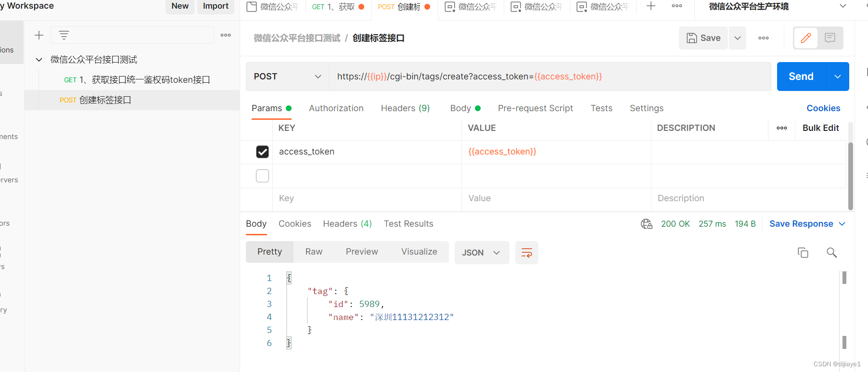Add a new collection with plus icon

pyautogui.click(x=39, y=35)
